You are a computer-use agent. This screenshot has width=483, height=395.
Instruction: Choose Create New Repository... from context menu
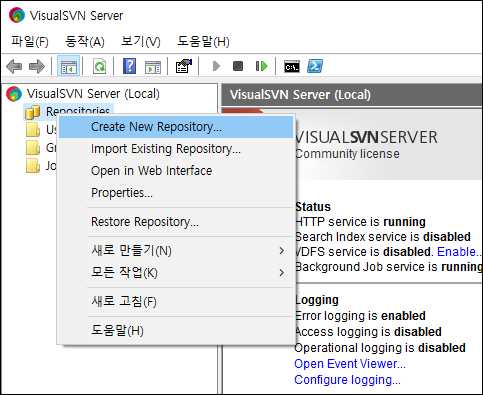tap(176, 127)
